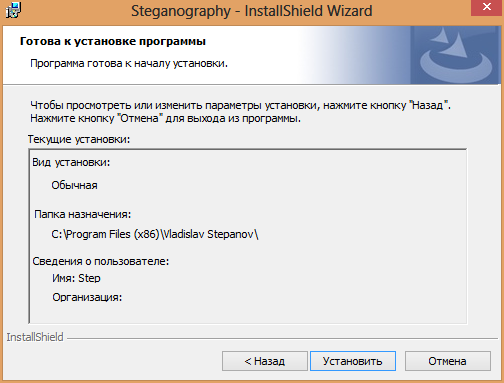
Task: Open the installer system menu icon in title bar
Action: 13,10
